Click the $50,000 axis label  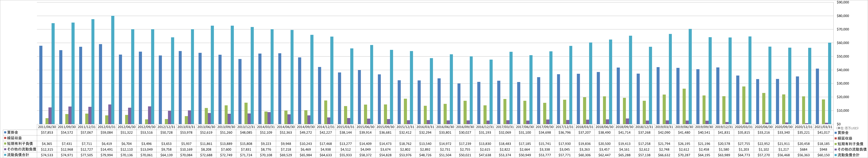coord(842,57)
